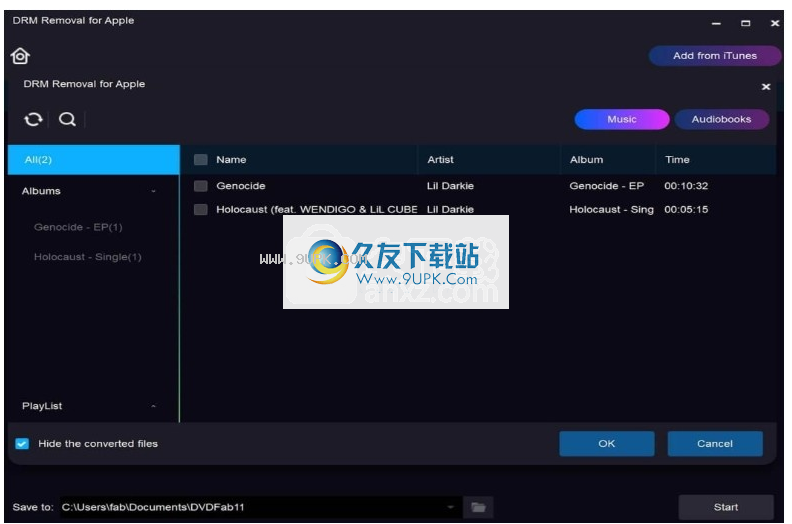The image size is (792, 524).
Task: Uncheck Hide the converted files
Action: click(22, 444)
